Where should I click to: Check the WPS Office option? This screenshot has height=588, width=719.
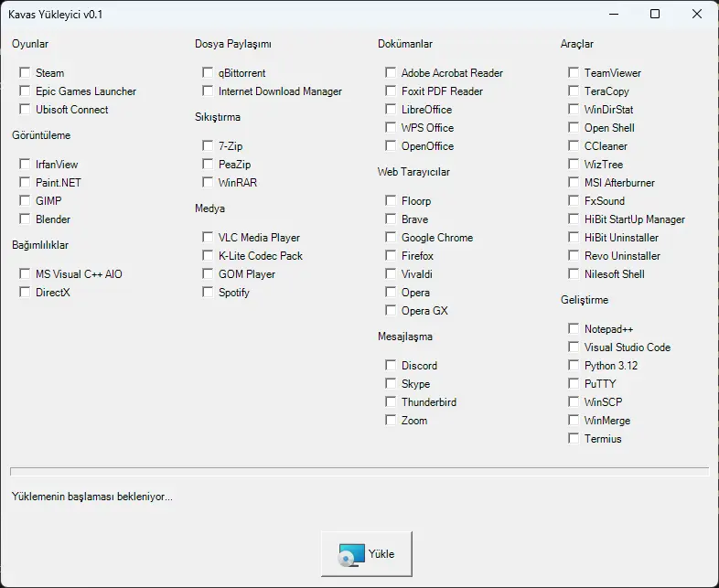[x=391, y=127]
